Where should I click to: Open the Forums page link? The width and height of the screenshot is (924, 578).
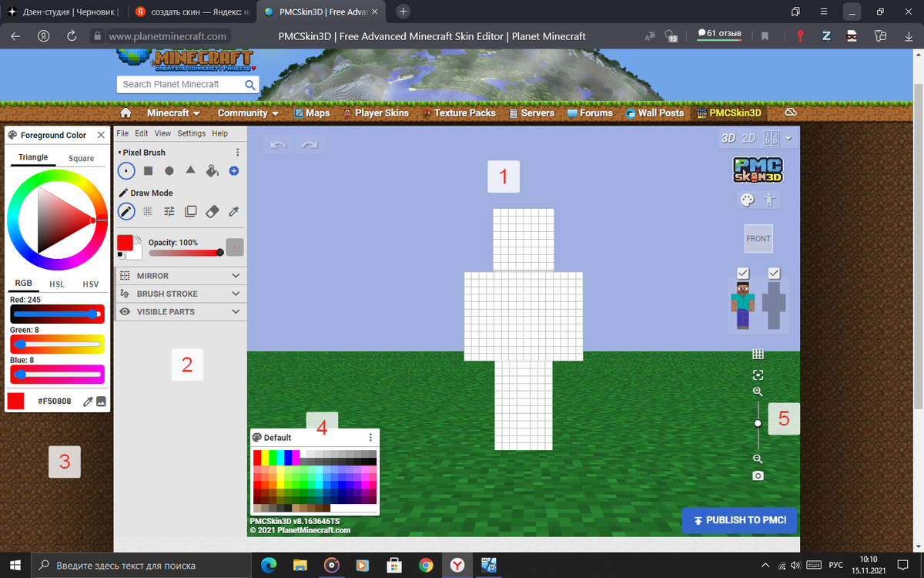pyautogui.click(x=590, y=113)
